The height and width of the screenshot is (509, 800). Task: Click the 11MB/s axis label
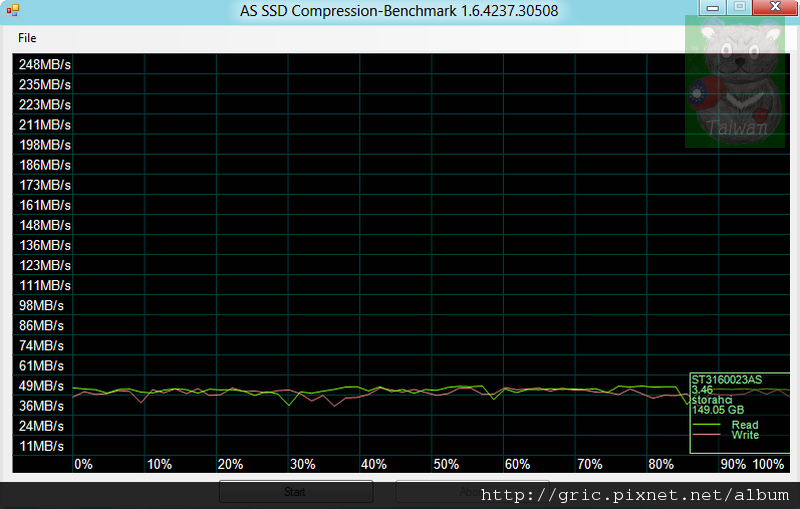pos(41,446)
